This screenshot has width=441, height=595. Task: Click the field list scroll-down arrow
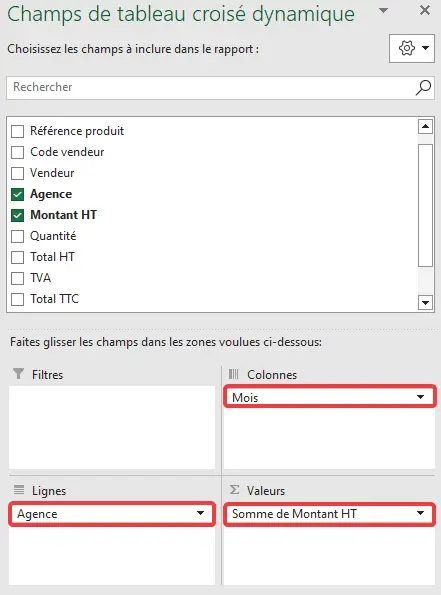click(x=425, y=302)
